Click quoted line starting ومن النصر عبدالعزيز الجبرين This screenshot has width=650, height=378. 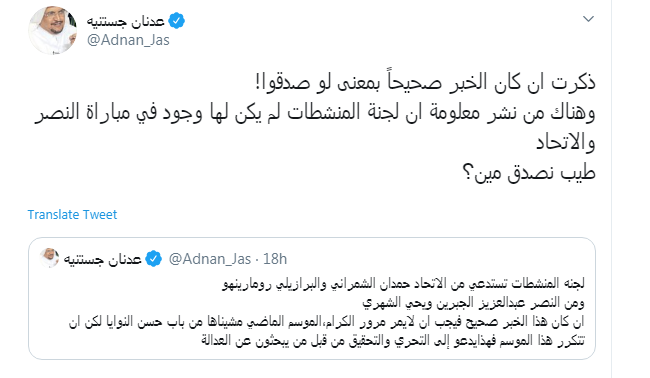[474, 303]
